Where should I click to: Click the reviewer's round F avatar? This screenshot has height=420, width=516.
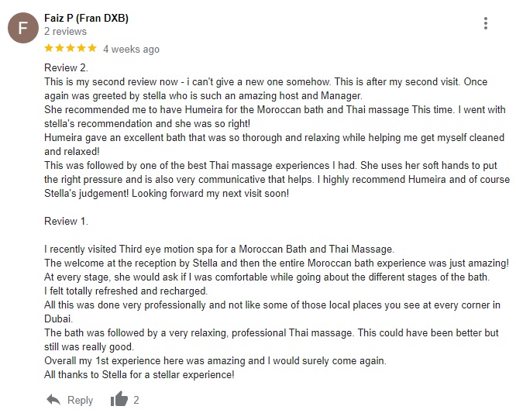point(22,29)
